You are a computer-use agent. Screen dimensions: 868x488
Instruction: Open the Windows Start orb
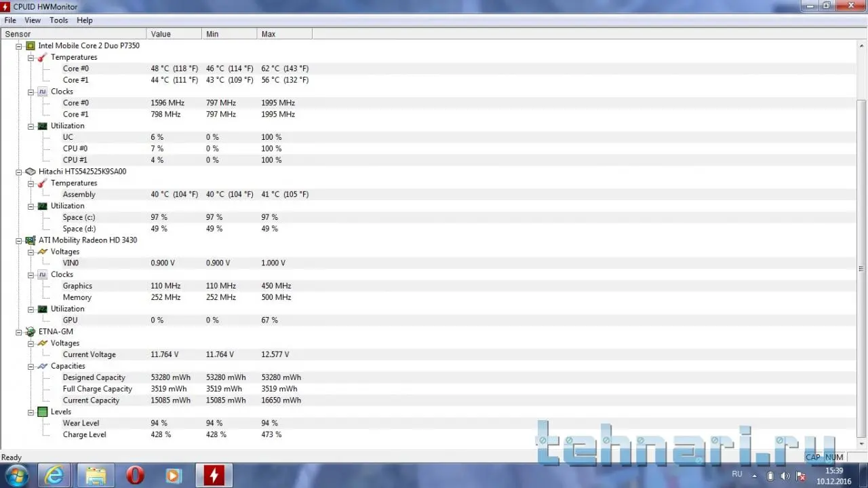pos(16,475)
